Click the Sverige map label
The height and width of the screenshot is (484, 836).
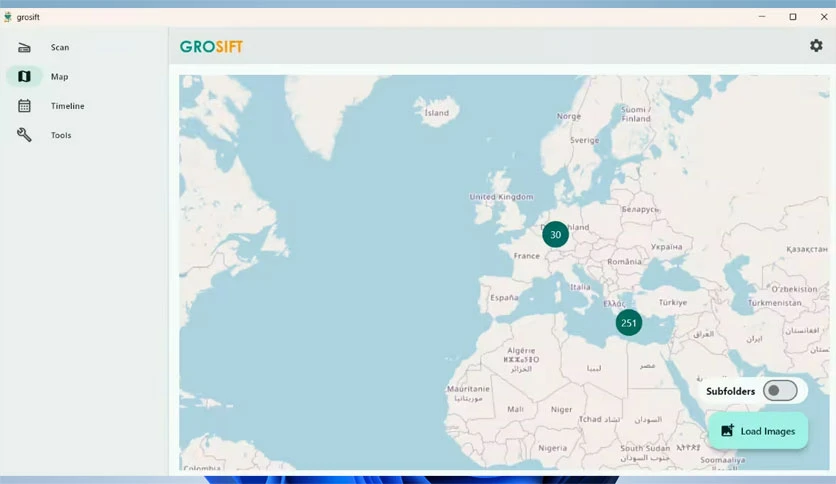pos(584,140)
